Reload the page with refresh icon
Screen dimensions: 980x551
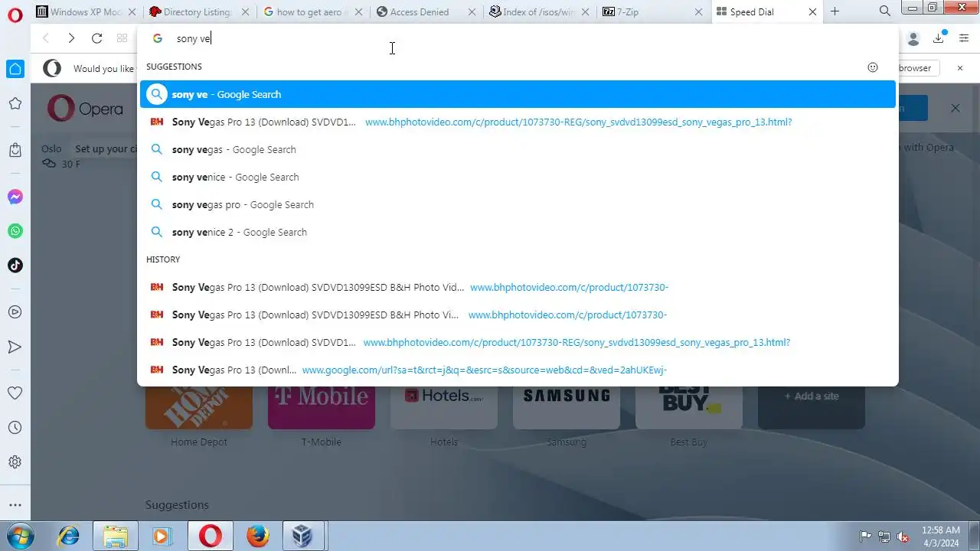[x=96, y=38]
